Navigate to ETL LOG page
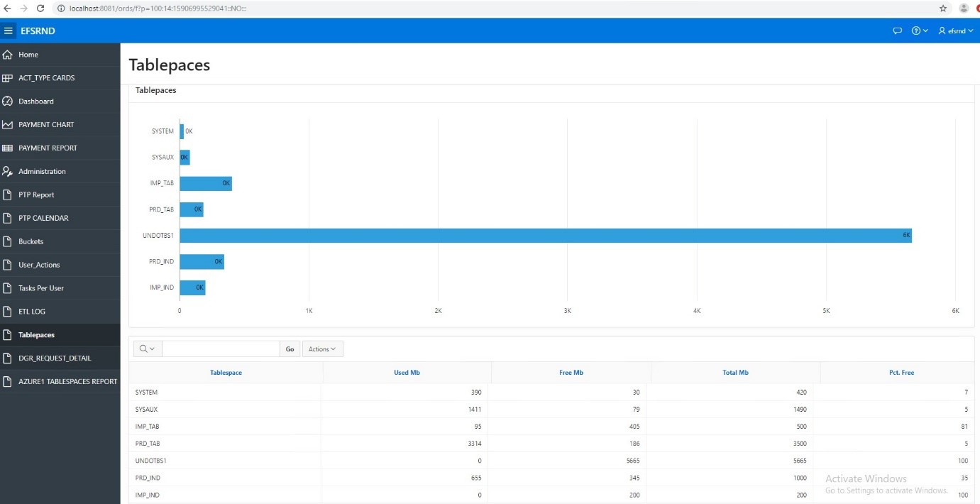 tap(32, 312)
